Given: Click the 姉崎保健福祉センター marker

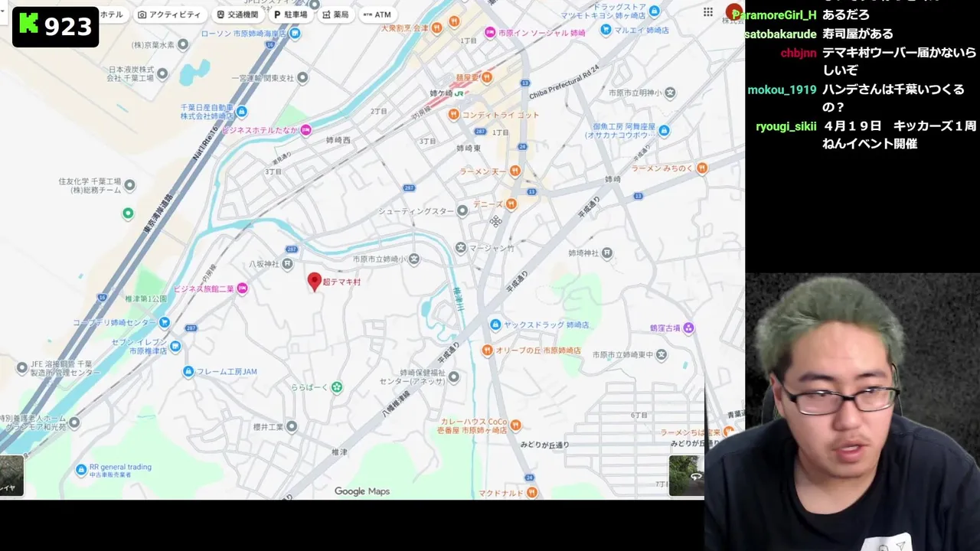Looking at the screenshot, I should coord(453,377).
